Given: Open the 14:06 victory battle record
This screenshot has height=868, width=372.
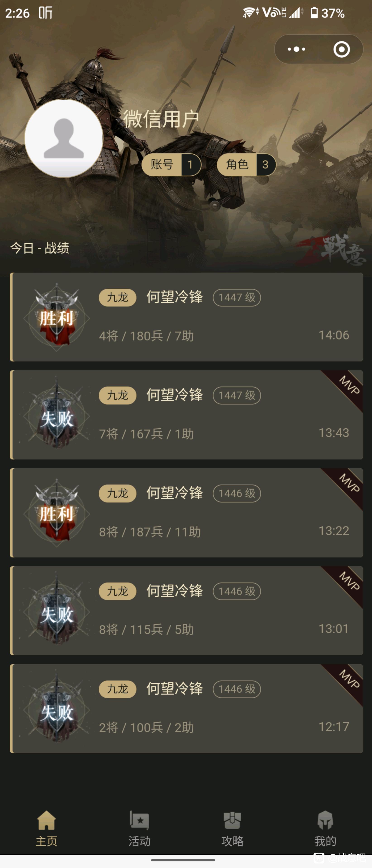Looking at the screenshot, I should click(x=186, y=317).
